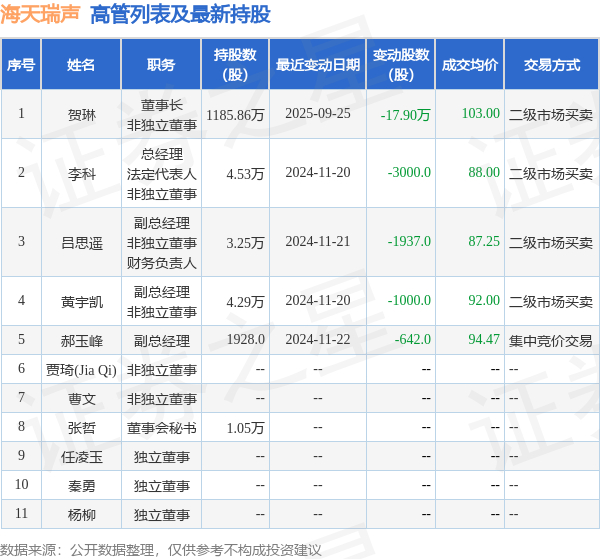Click the name 杨柳

pyautogui.click(x=82, y=515)
